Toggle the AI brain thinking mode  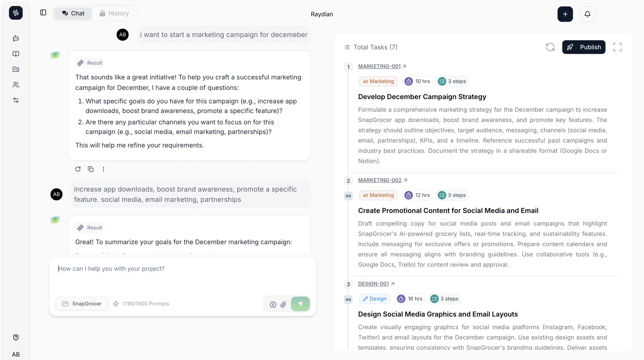coord(272,304)
